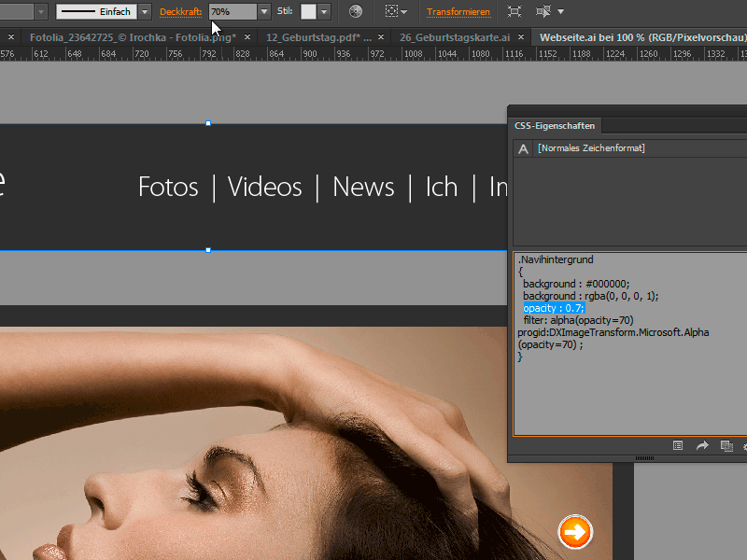Click the CSS panel resize grip
Image resolution: width=747 pixels, height=560 pixels.
(644, 458)
